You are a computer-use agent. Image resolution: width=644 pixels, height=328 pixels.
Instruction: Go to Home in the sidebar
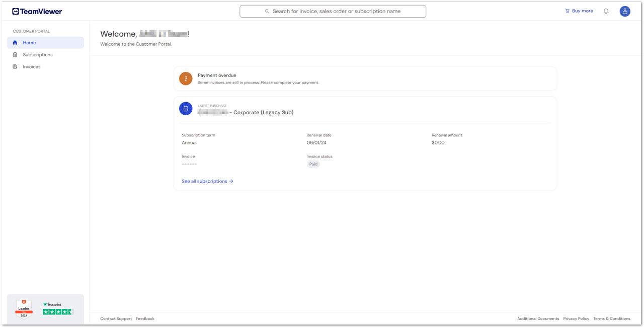[x=29, y=43]
